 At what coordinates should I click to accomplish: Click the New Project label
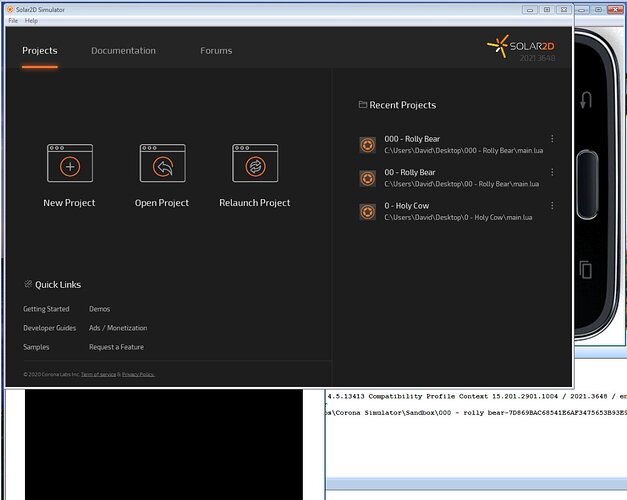click(x=69, y=203)
